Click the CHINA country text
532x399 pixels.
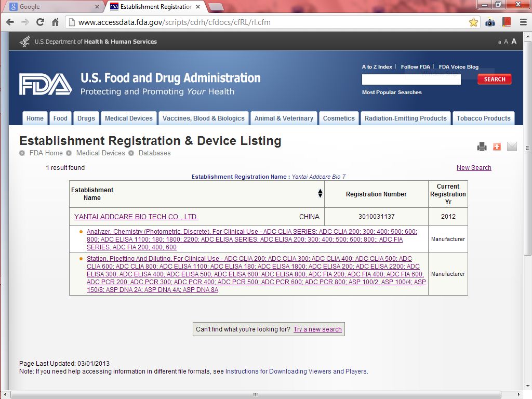tap(310, 217)
